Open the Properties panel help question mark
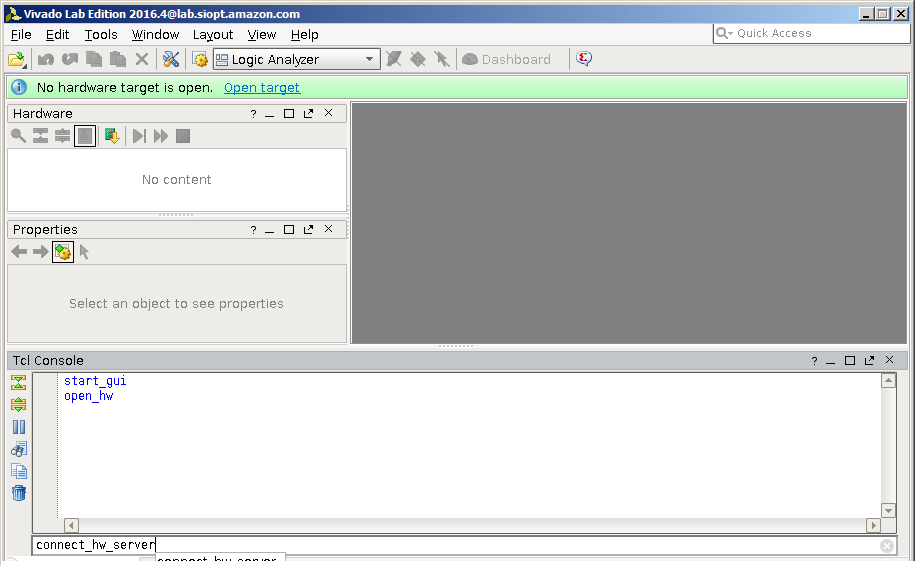This screenshot has height=566, width=915. 253,230
